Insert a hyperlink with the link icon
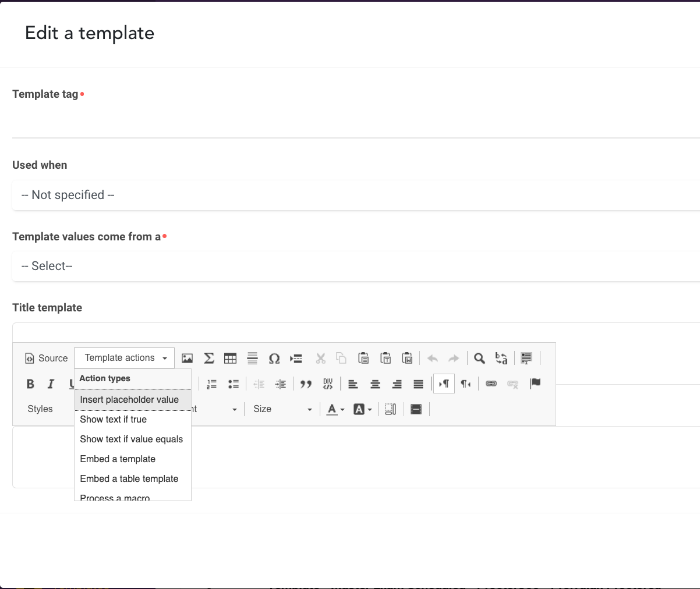This screenshot has height=589, width=700. click(491, 384)
